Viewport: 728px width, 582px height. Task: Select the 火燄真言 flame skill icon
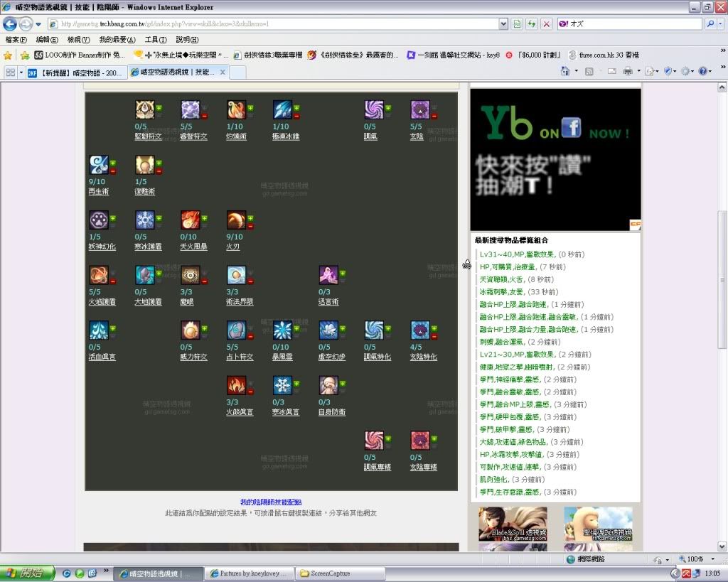[236, 385]
